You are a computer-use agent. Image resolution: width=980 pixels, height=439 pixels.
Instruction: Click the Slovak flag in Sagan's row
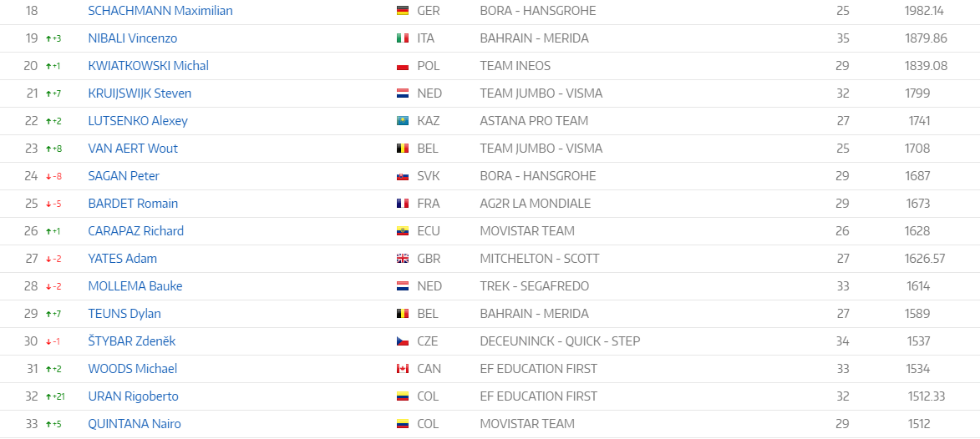(403, 176)
